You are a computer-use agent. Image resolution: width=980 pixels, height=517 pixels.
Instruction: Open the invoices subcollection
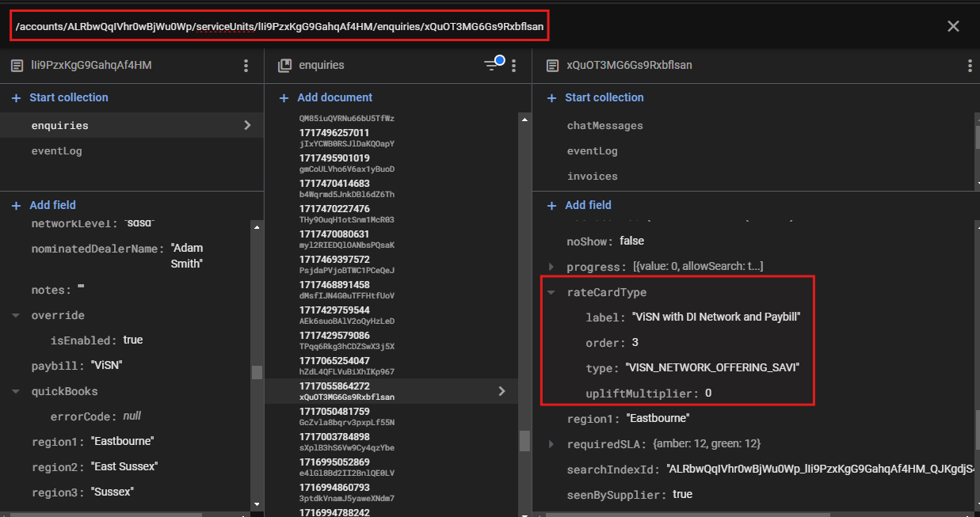592,177
